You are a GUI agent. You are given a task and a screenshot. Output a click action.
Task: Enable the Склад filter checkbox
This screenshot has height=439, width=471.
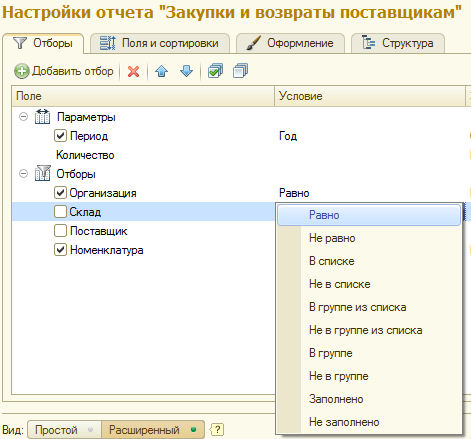pos(60,212)
